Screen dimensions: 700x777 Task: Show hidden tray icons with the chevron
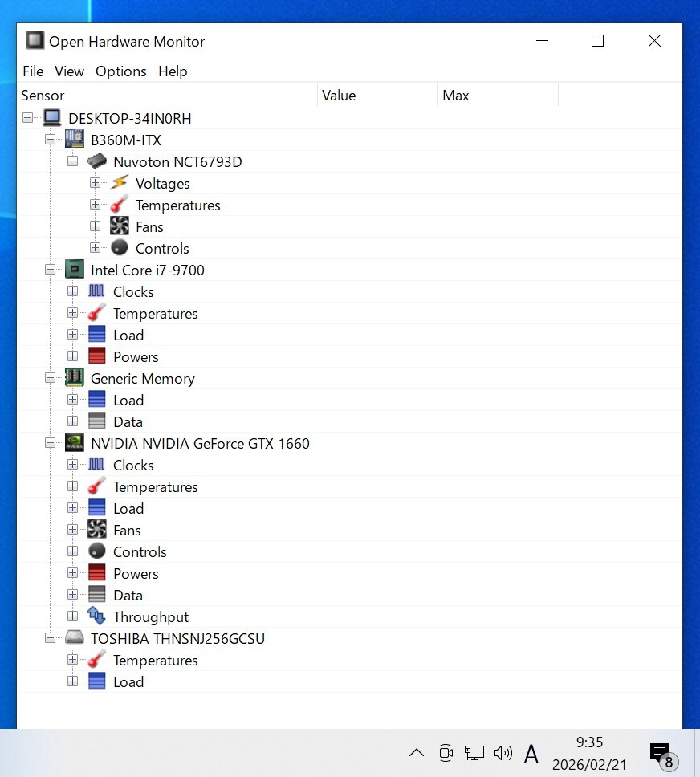pos(417,753)
